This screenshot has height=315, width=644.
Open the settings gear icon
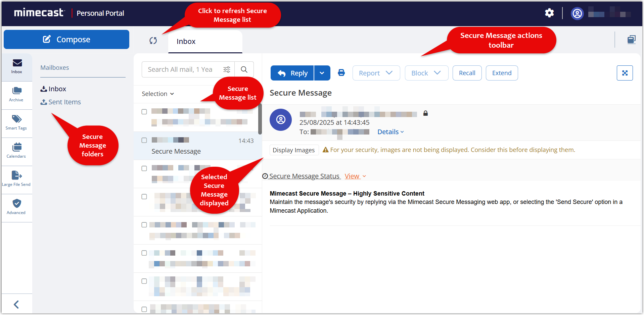(x=549, y=13)
